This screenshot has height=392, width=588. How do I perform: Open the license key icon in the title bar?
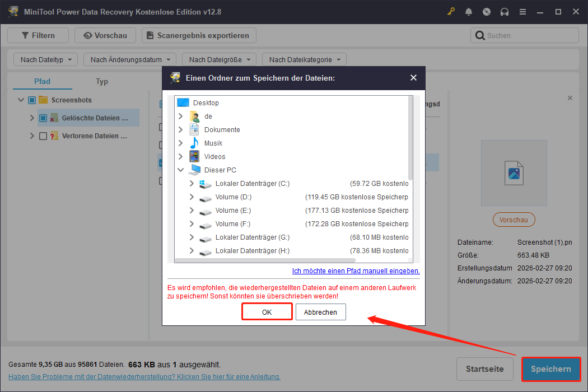451,11
